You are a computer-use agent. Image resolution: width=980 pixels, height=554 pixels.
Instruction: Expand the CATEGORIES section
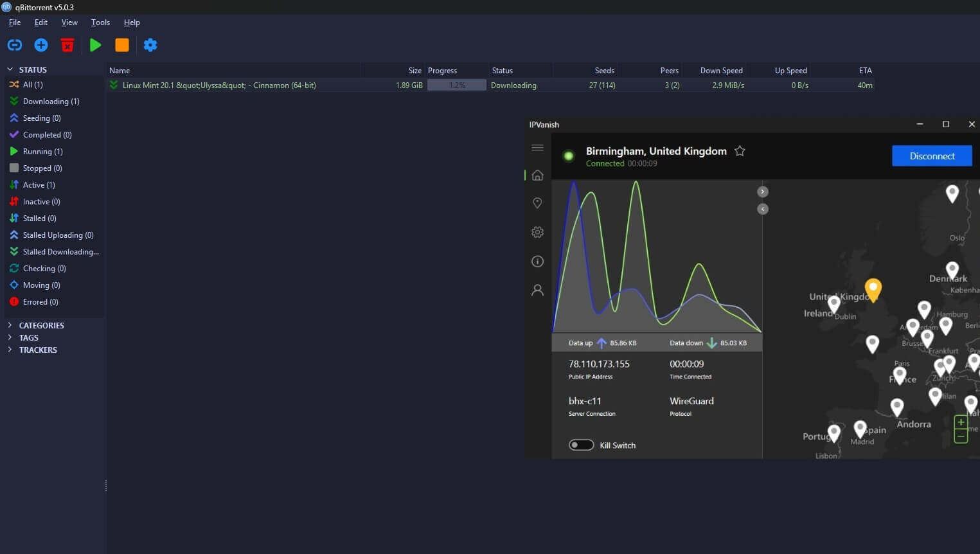(x=10, y=325)
